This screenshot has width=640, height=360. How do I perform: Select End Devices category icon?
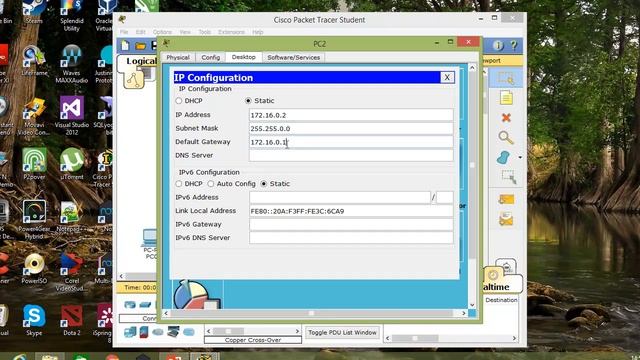(130, 332)
